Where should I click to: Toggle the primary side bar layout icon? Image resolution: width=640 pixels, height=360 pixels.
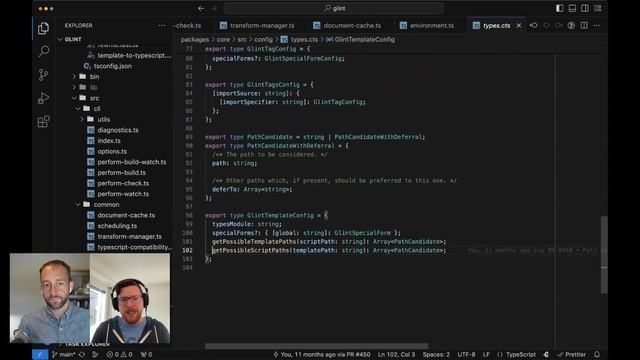[x=560, y=8]
